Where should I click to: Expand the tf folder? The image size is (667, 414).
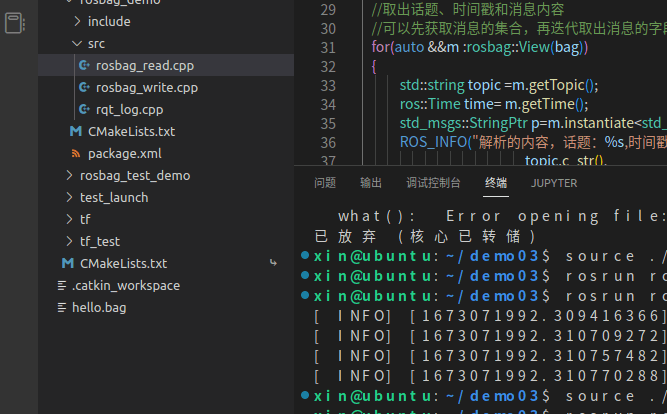69,219
